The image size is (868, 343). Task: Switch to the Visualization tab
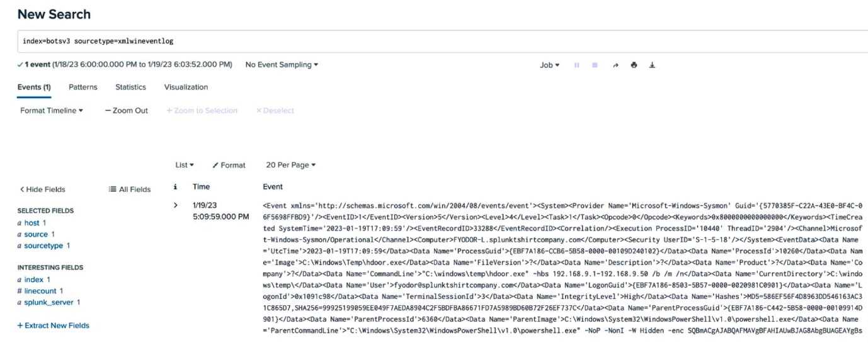tap(186, 87)
